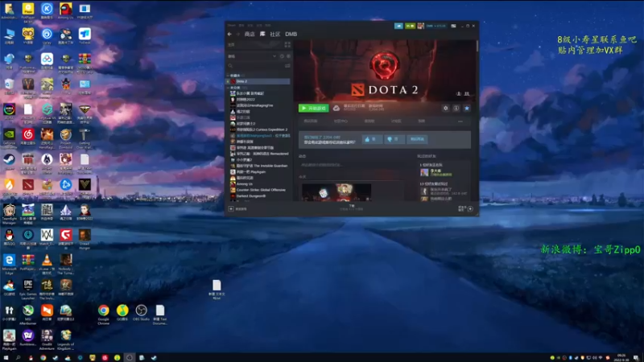This screenshot has height=362, width=644.
Task: Collapse the favorites category in library
Action: click(x=228, y=76)
